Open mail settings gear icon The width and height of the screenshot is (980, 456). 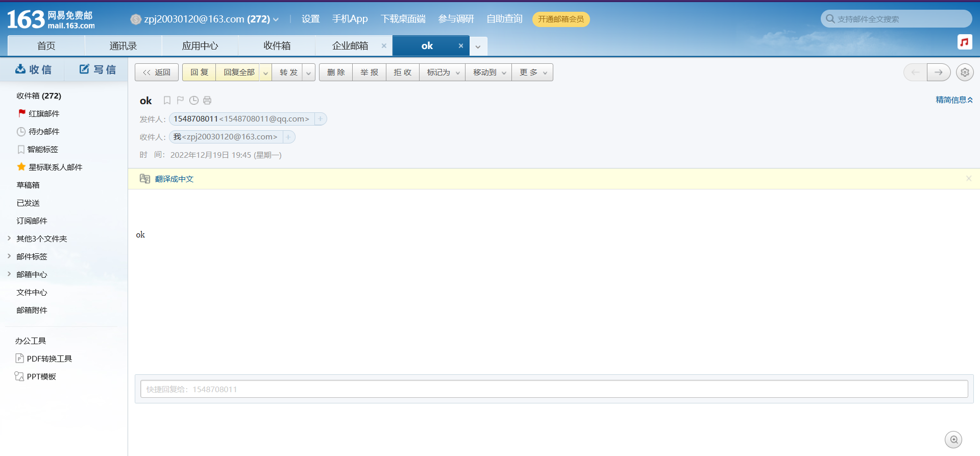tap(965, 73)
